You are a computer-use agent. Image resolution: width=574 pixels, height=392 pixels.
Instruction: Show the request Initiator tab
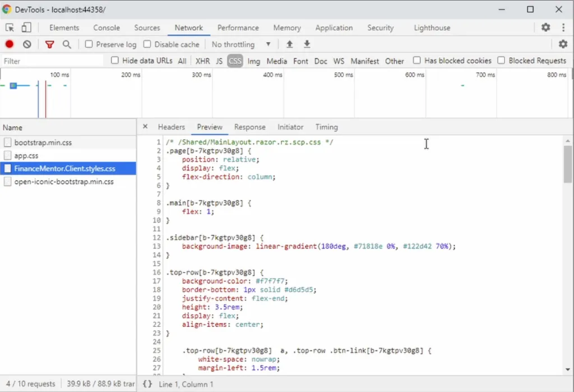290,127
